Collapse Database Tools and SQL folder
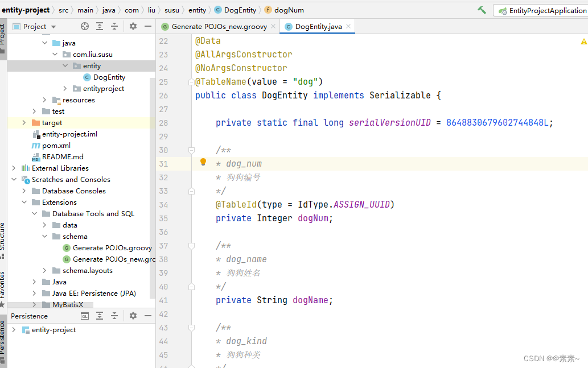 pos(35,214)
